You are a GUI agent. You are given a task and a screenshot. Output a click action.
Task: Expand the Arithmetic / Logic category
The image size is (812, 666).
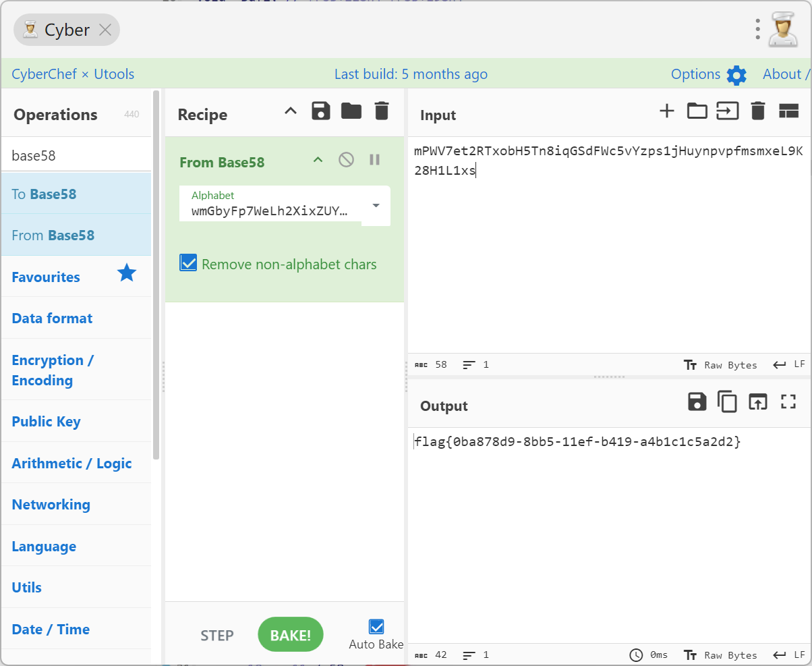(76, 463)
